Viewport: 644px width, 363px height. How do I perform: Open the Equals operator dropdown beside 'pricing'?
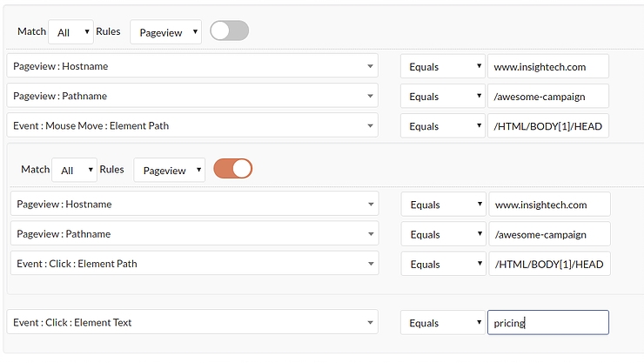coord(443,322)
